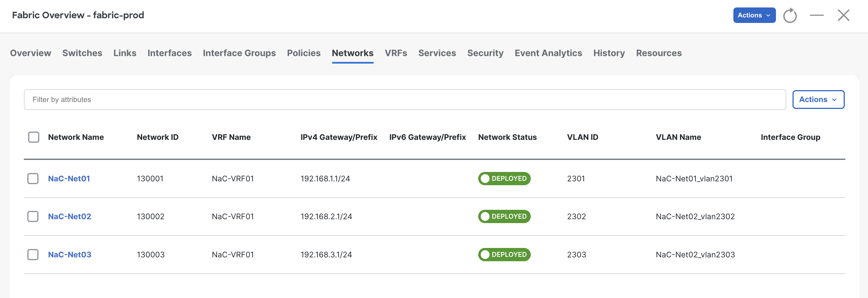Select VLAN name NaC-Net02_vlan2303
This screenshot has width=868, height=298.
pyautogui.click(x=695, y=255)
